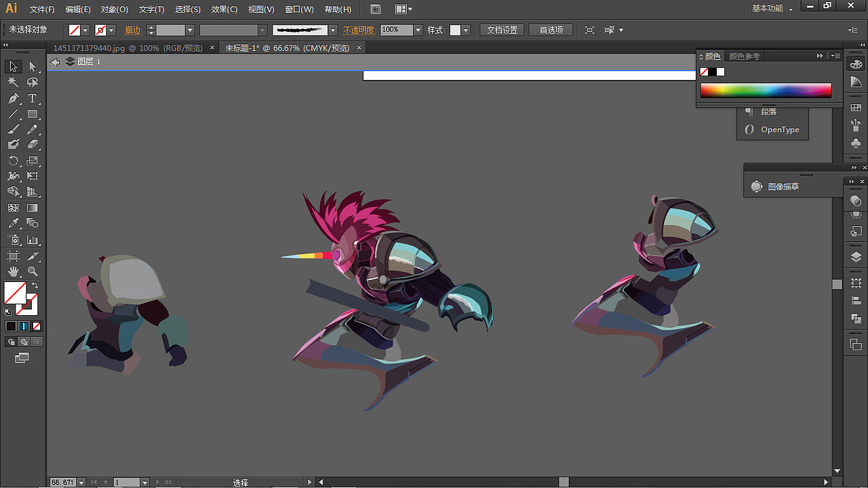The height and width of the screenshot is (488, 868).
Task: Reset to default fill and stroke
Action: [x=7, y=312]
